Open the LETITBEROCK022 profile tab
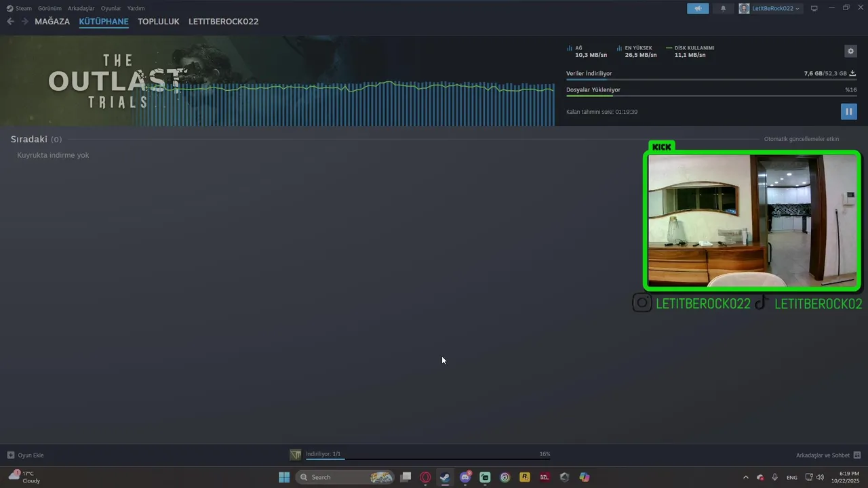This screenshot has height=488, width=868. [223, 22]
